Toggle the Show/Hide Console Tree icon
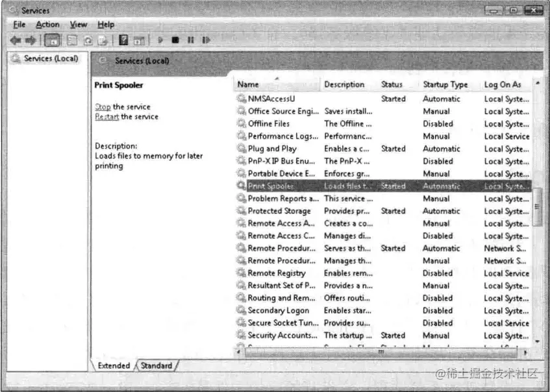 click(52, 40)
